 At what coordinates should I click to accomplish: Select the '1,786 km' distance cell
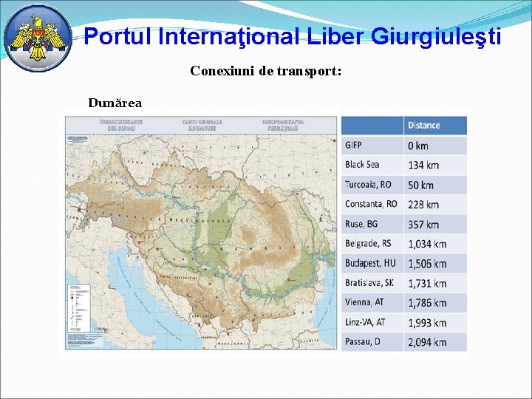[x=435, y=303]
